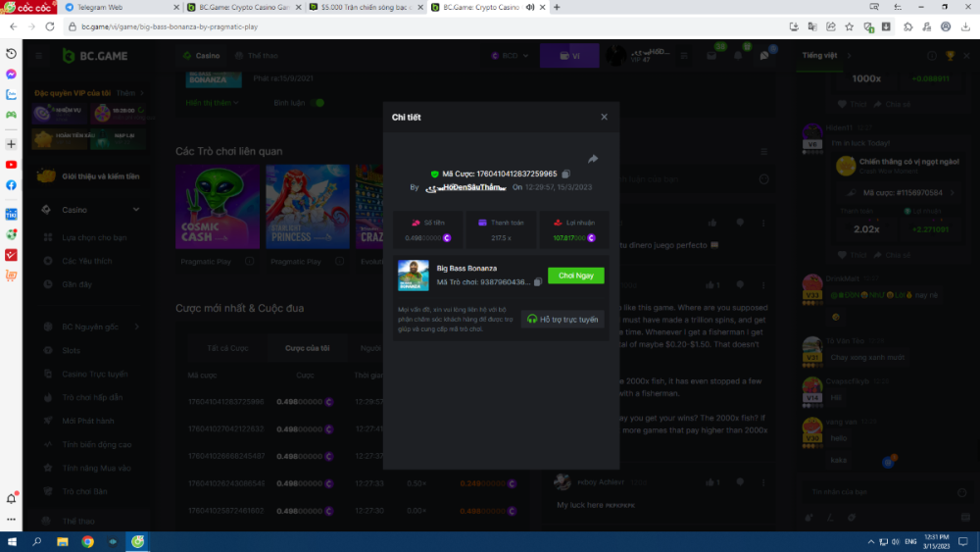Mute the BC.Game browser tab audio
This screenshot has height=552, width=980.
(x=530, y=7)
